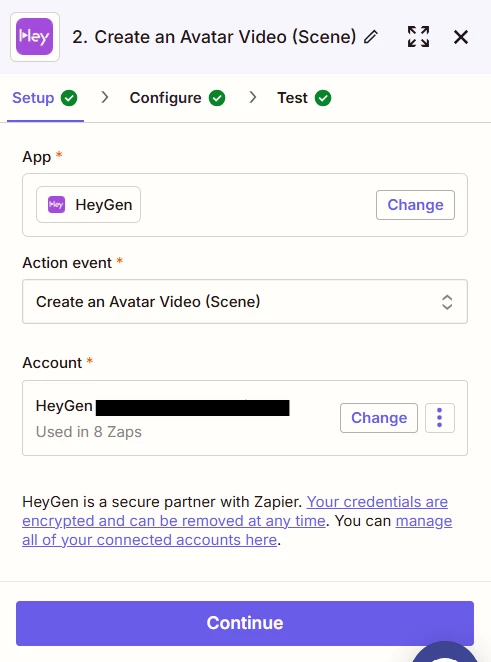Change the selected HeyGen app

415,205
